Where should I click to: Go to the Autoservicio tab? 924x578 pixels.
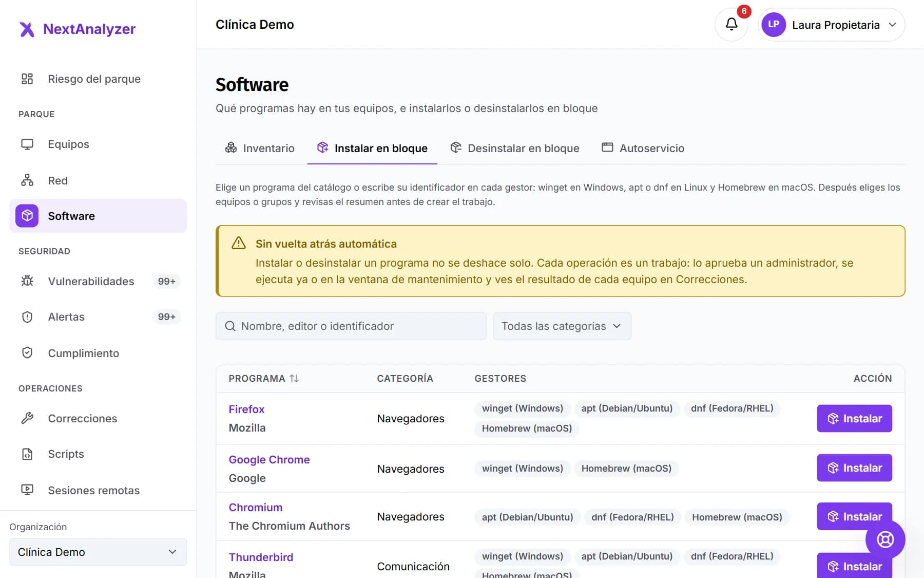pos(643,148)
